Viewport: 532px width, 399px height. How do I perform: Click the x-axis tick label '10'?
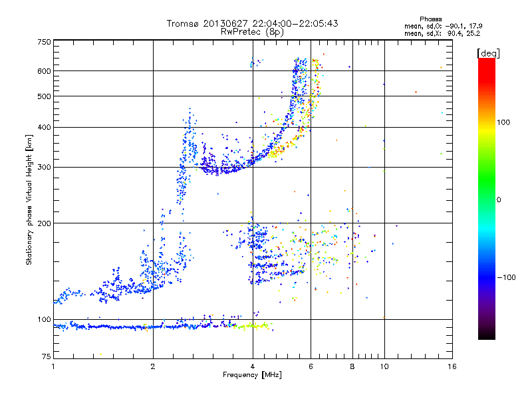(384, 366)
